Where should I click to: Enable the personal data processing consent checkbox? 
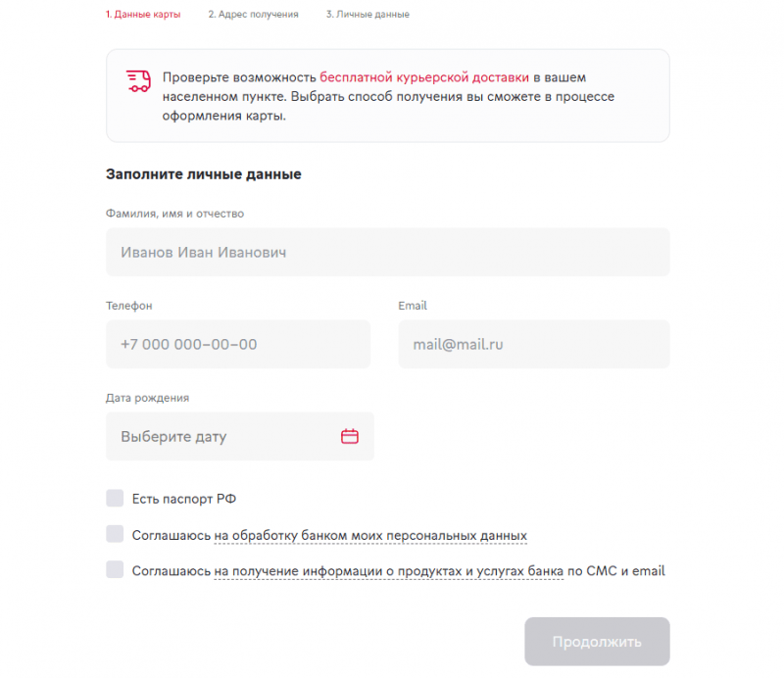[114, 535]
